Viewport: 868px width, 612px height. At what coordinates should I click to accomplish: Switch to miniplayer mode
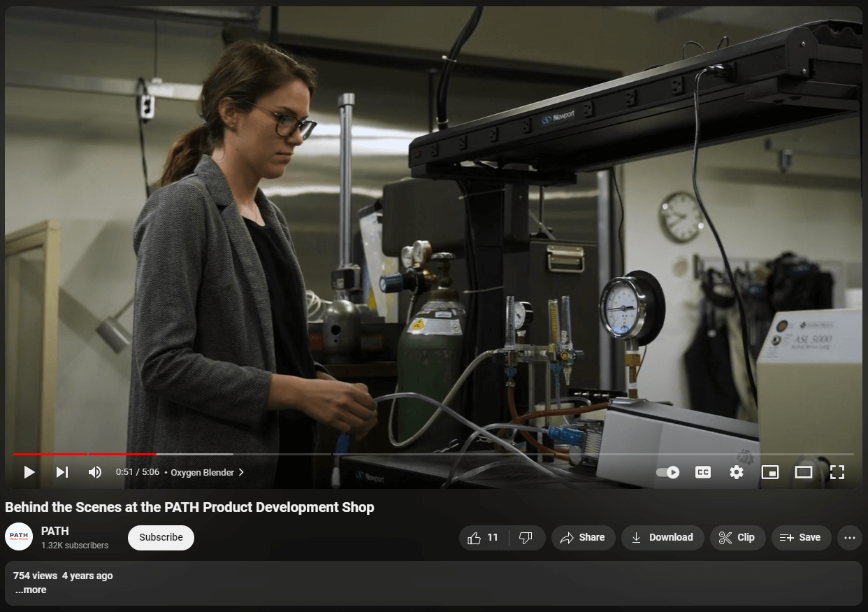coord(769,472)
